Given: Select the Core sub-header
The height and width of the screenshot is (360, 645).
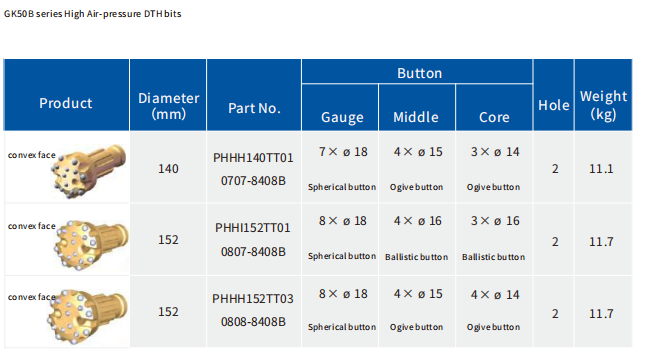Looking at the screenshot, I should (494, 117).
